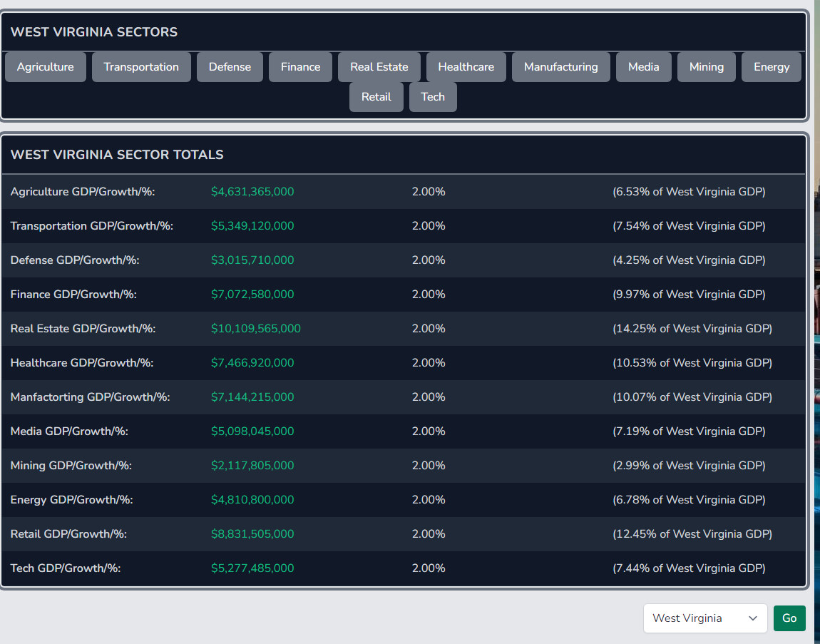Open the Real Estate sector

[379, 67]
